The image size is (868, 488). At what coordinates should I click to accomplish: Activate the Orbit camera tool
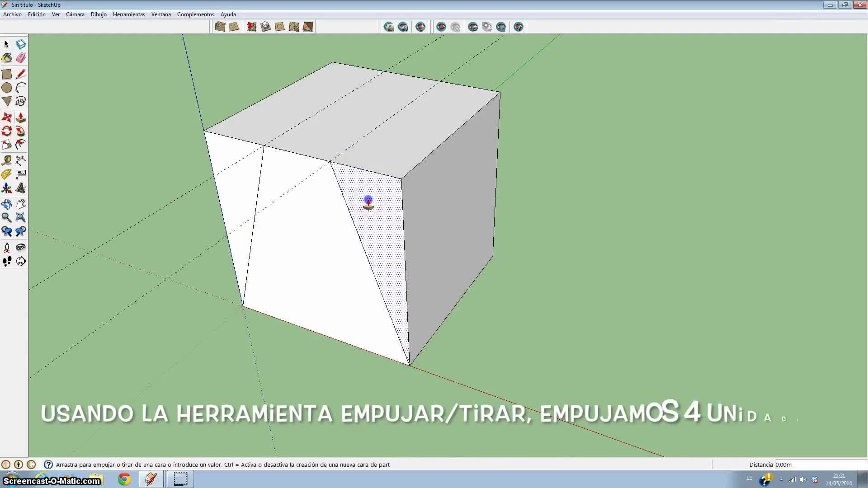pos(7,204)
